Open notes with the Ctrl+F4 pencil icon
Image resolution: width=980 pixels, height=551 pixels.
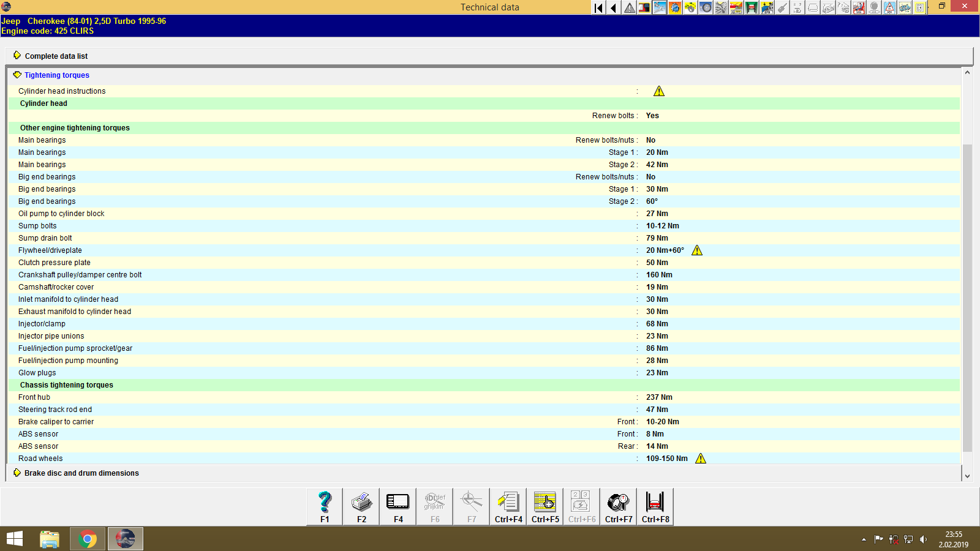tap(508, 502)
